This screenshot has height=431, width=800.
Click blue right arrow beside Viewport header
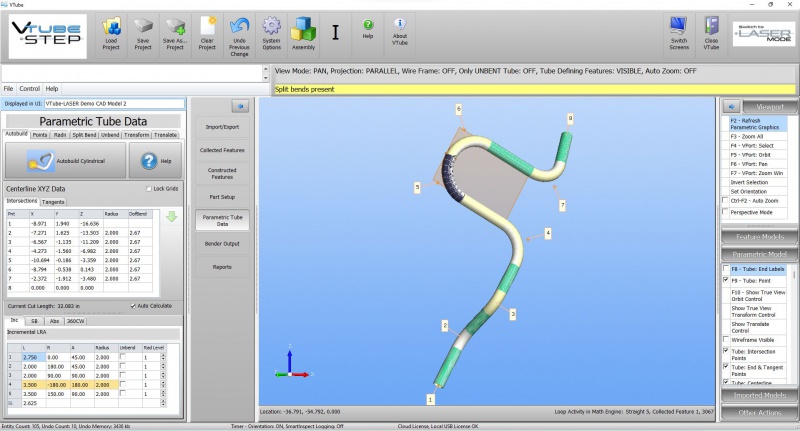click(x=731, y=107)
